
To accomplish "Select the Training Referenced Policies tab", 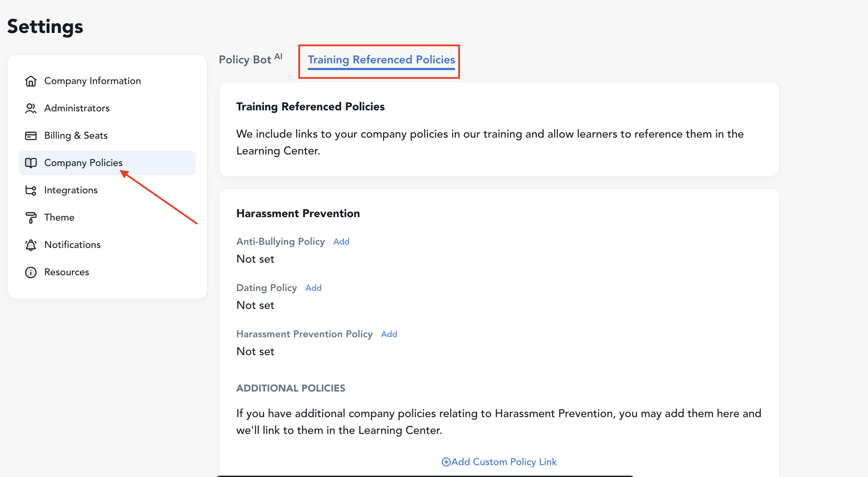I will (381, 60).
